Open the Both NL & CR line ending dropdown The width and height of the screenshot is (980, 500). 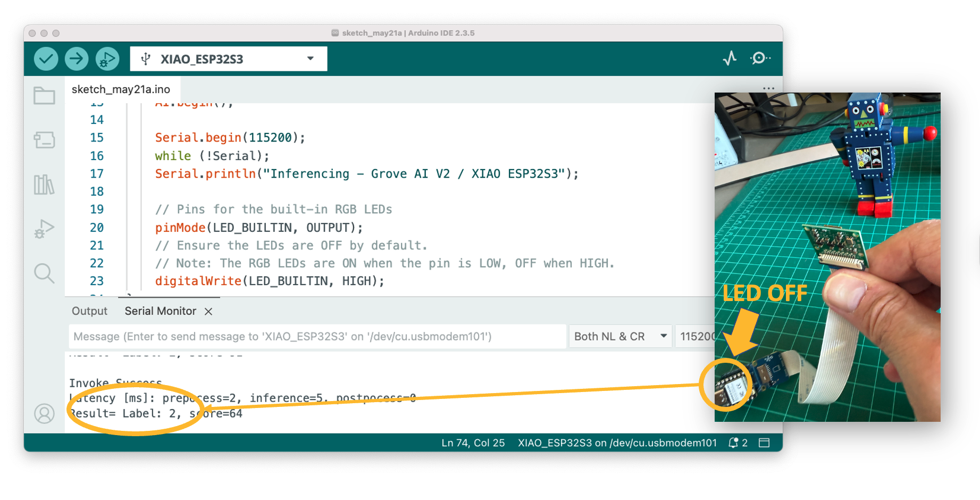(x=619, y=336)
